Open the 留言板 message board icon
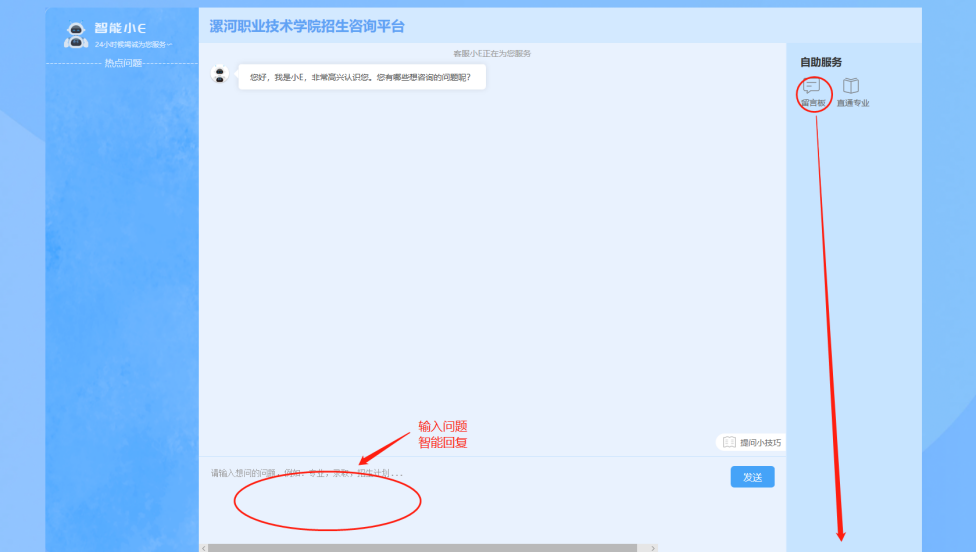 pyautogui.click(x=812, y=86)
